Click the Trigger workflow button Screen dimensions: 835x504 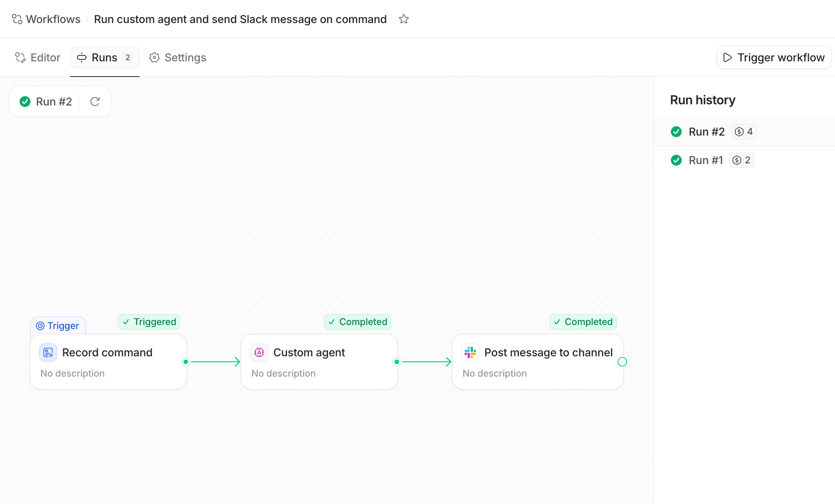pyautogui.click(x=774, y=57)
